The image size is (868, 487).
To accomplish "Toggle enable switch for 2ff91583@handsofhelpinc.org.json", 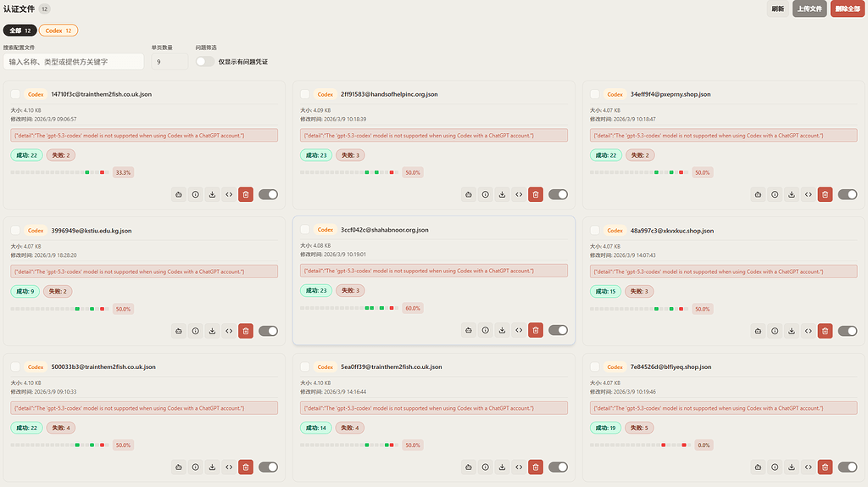I will tap(558, 194).
